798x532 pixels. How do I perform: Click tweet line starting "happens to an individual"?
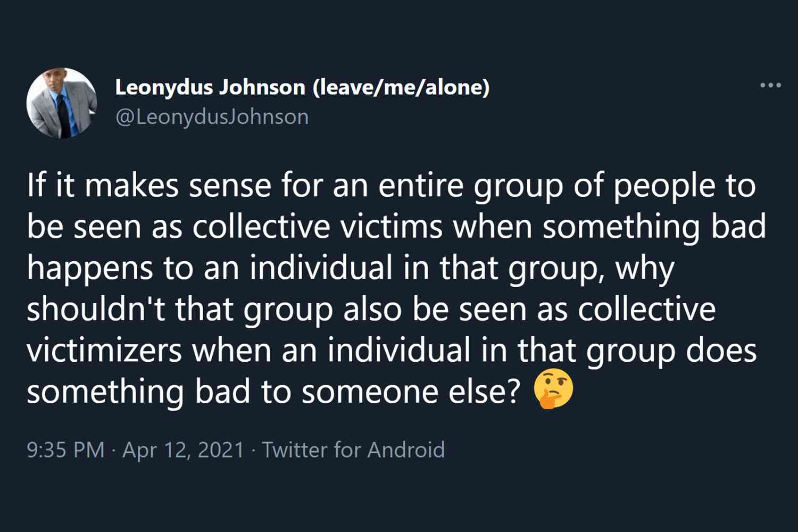351,269
